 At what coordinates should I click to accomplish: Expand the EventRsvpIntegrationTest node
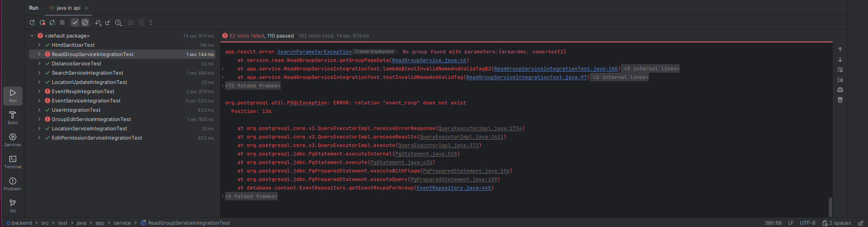point(39,92)
